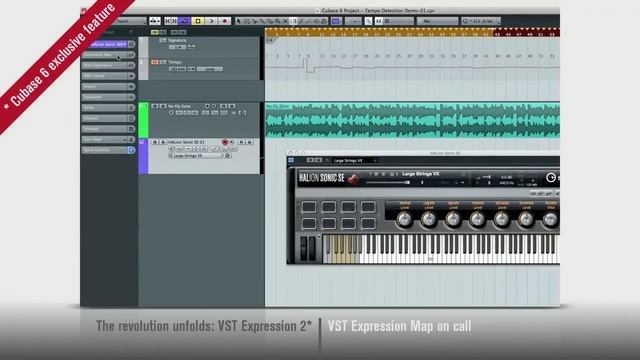Viewport: 640px width, 360px height.
Task: Click the edit instrument icon beside Large Strings VX track field
Action: [x=228, y=156]
